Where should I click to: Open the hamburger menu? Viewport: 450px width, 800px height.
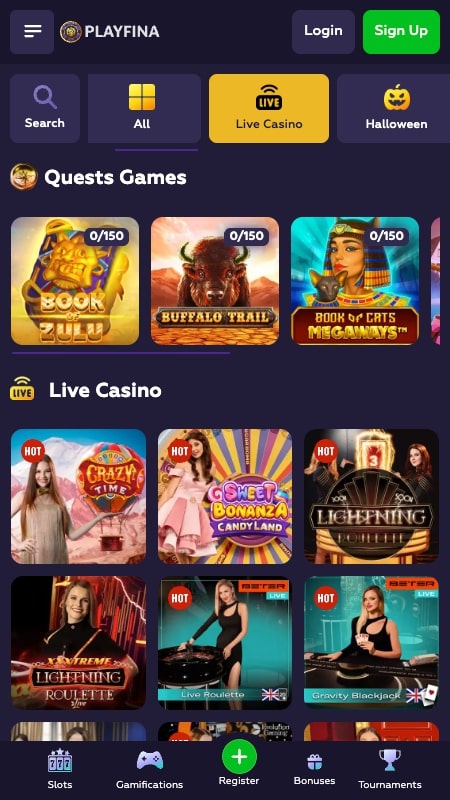click(32, 32)
